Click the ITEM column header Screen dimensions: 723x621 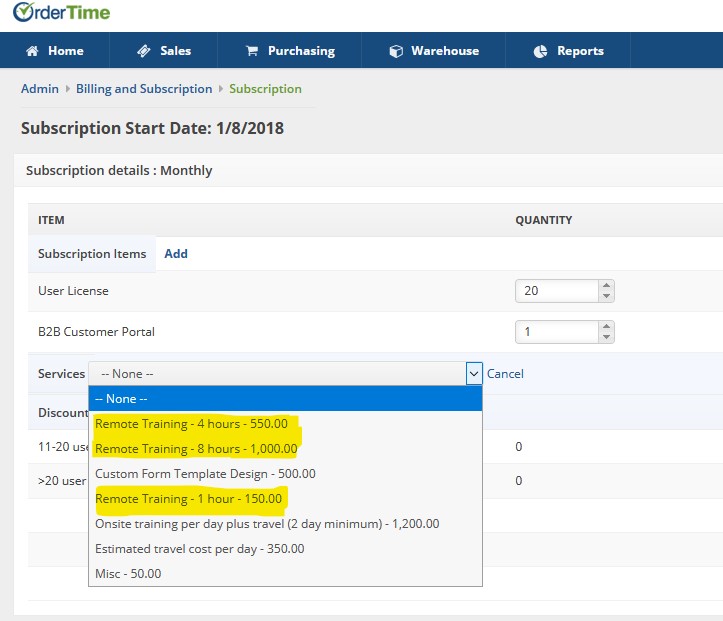pos(51,220)
